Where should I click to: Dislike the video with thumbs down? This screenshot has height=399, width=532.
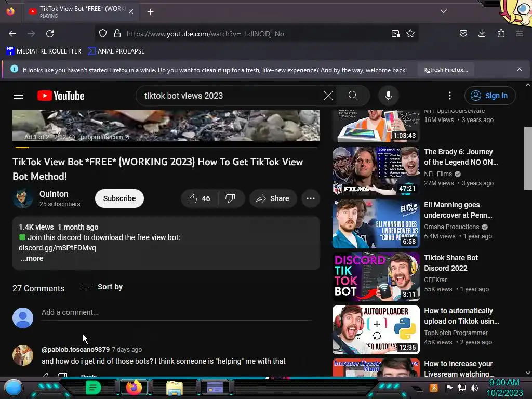coord(230,198)
